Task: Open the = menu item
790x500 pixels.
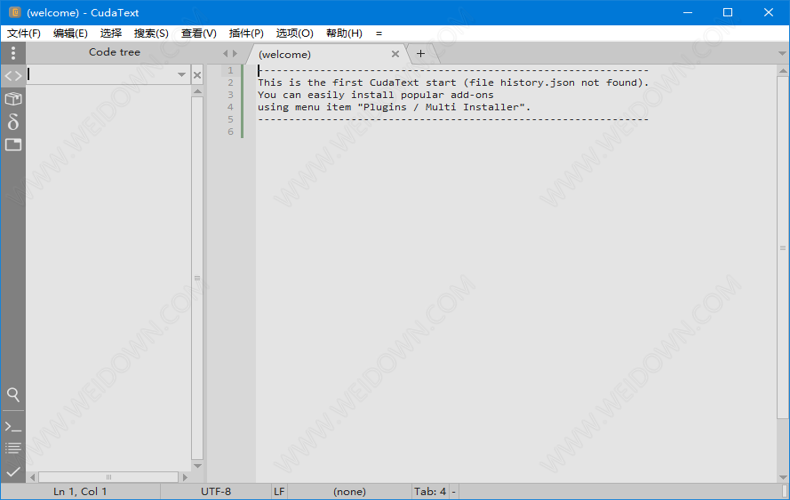Action: coord(379,33)
